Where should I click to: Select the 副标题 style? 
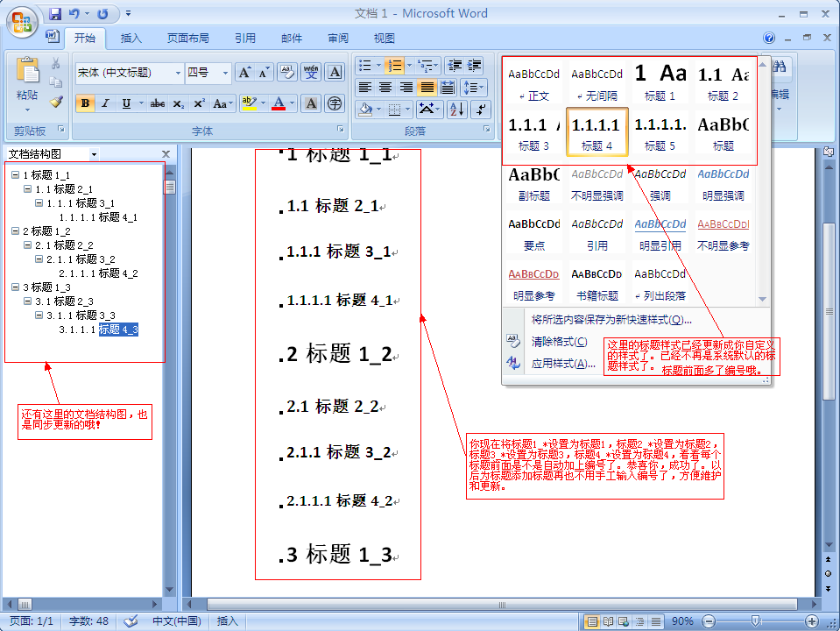click(533, 182)
